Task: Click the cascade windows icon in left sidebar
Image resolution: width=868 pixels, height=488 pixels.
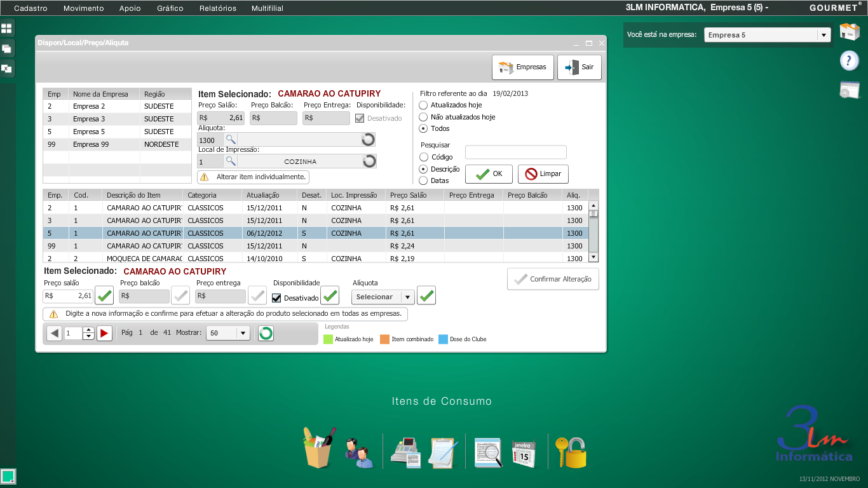Action: [x=6, y=48]
